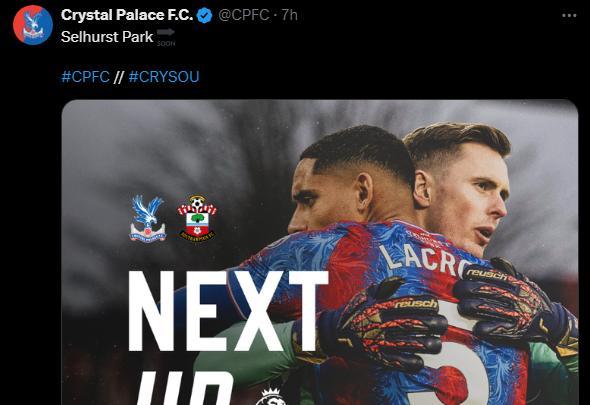The image size is (590, 405).
Task: Open the Crystal Palace profile avatar
Action: [33, 25]
